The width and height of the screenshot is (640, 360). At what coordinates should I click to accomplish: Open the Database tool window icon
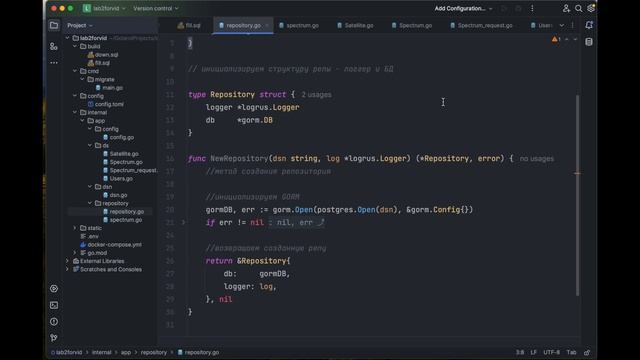tap(589, 42)
